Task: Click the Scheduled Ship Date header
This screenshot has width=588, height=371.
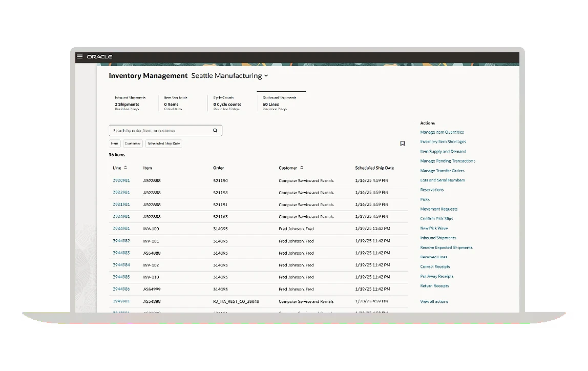Action: (374, 168)
